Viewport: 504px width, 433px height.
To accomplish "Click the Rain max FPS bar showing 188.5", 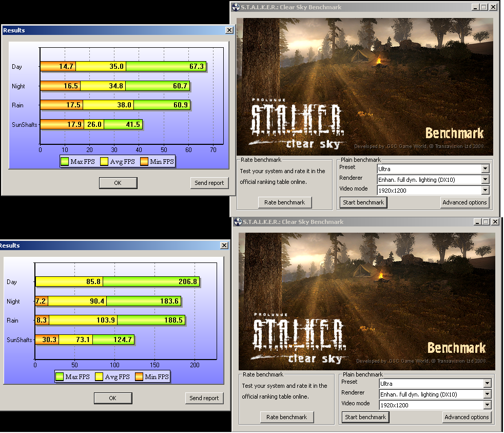I will pos(151,320).
